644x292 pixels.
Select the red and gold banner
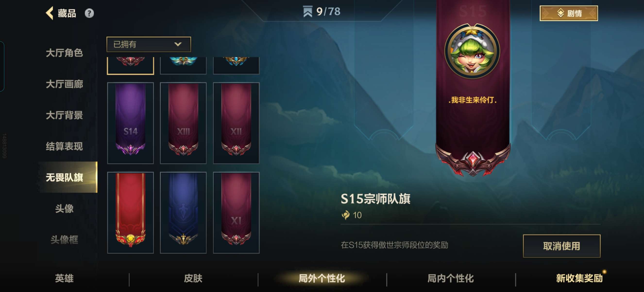(130, 213)
